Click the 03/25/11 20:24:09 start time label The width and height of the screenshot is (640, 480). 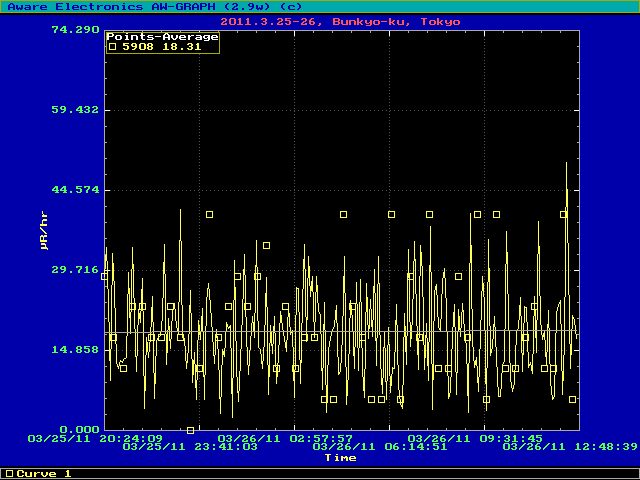(95, 438)
